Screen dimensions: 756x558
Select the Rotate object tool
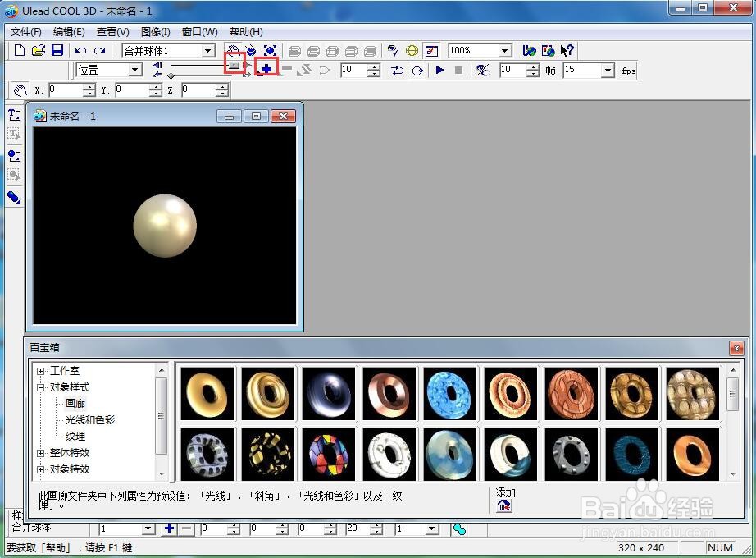251,50
